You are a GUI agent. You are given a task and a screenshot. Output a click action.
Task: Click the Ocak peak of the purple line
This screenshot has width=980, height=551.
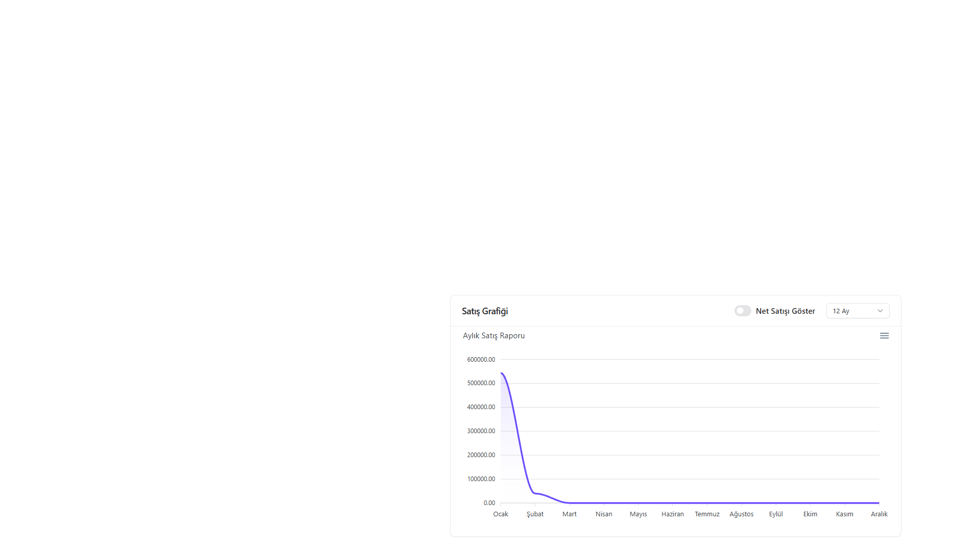click(501, 373)
